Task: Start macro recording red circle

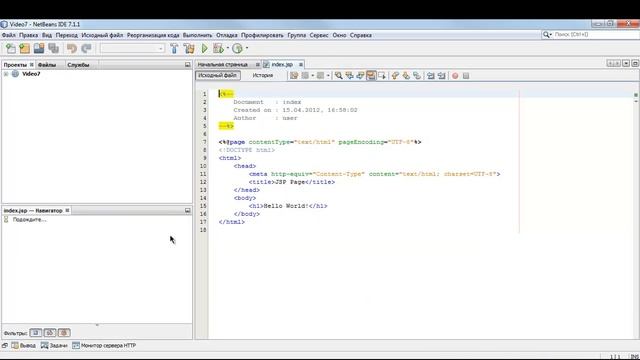Action: click(x=455, y=76)
